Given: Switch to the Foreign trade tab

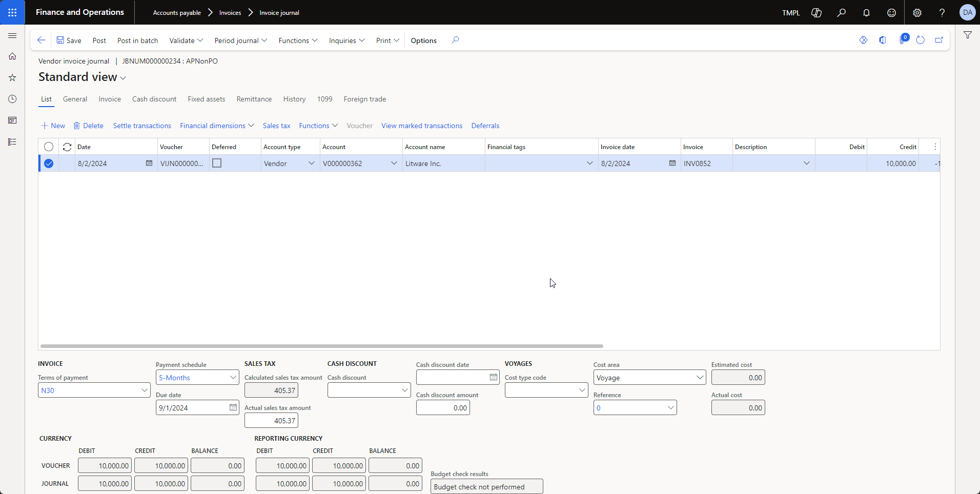Looking at the screenshot, I should coord(365,99).
